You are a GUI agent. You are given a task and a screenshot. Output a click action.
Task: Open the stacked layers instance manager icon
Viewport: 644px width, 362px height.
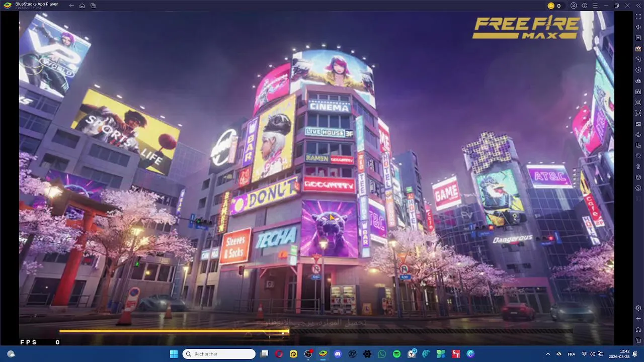(638, 177)
